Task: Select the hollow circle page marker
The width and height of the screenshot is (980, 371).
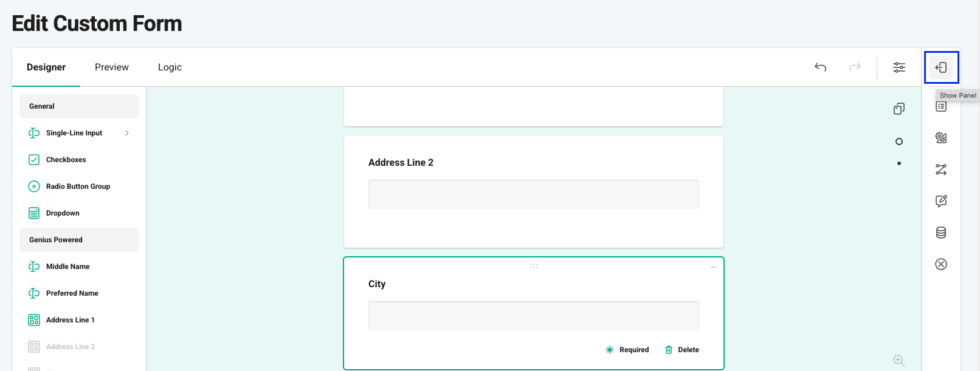Action: click(899, 141)
